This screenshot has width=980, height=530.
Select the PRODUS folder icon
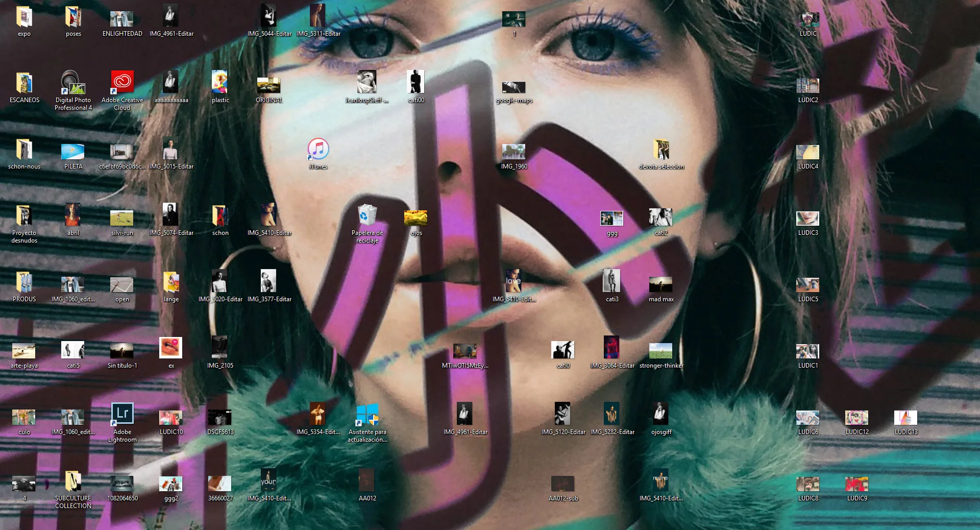24,282
